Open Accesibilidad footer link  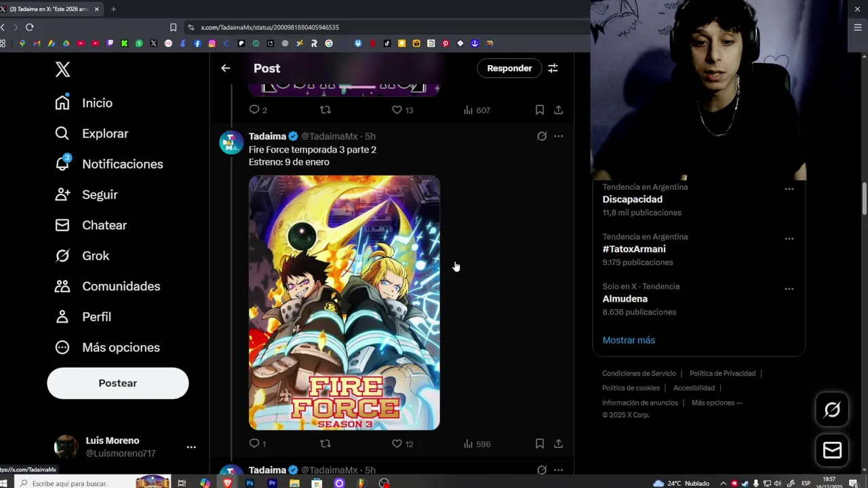coord(694,388)
